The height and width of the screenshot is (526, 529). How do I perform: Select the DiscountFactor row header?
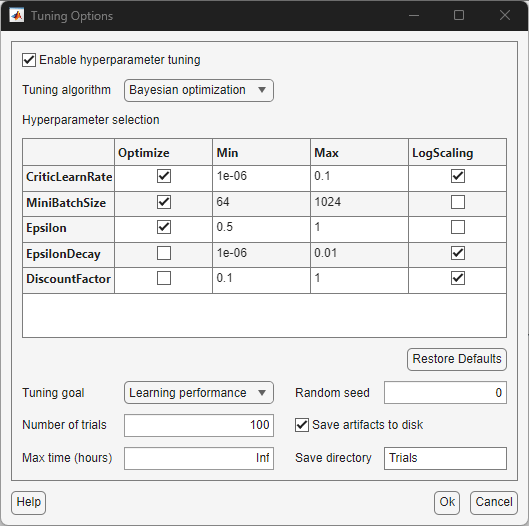(x=68, y=280)
